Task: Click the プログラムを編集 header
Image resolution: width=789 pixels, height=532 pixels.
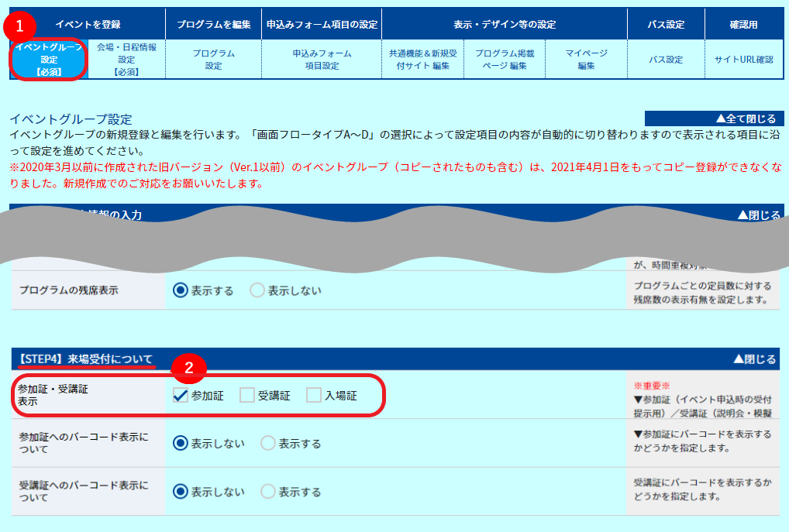Action: 213,24
